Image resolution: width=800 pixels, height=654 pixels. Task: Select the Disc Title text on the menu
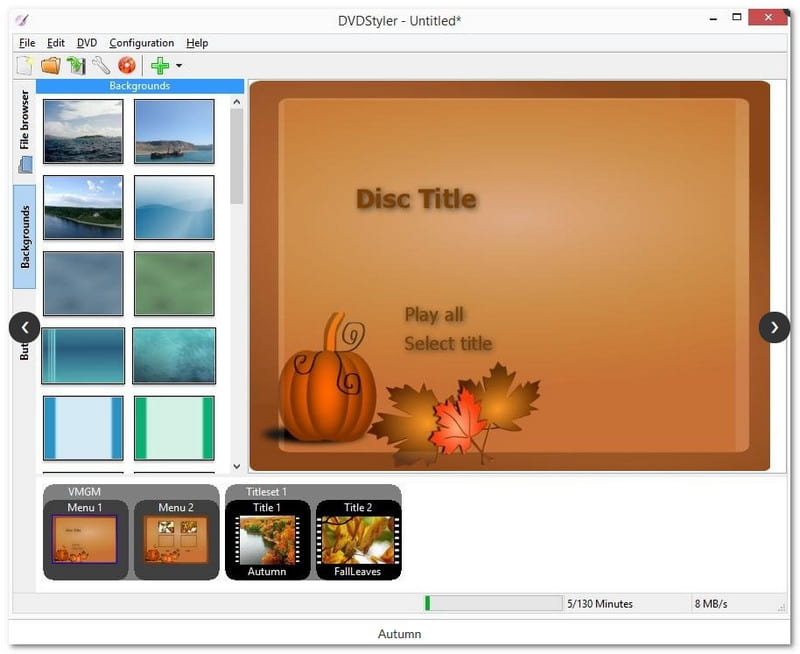click(416, 199)
